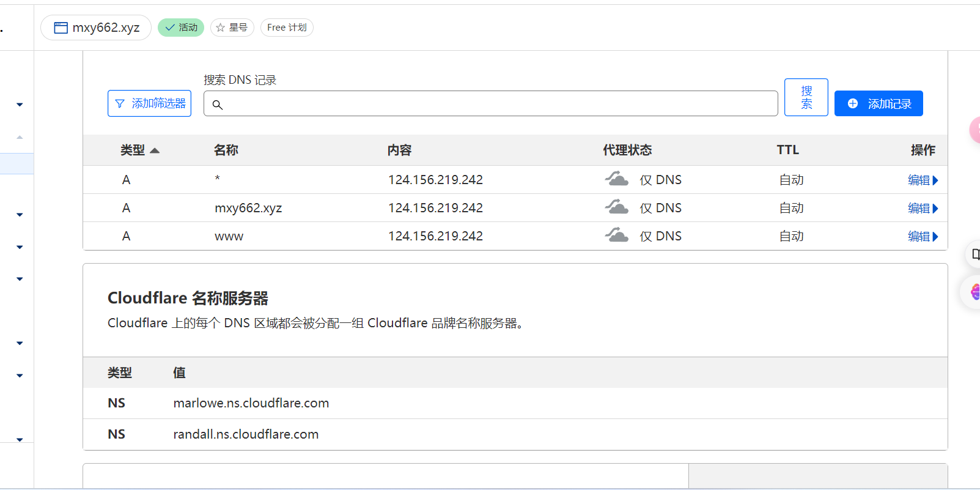The height and width of the screenshot is (490, 980).
Task: Click the window icon beside mxy662.xyz domain
Action: pyautogui.click(x=61, y=28)
